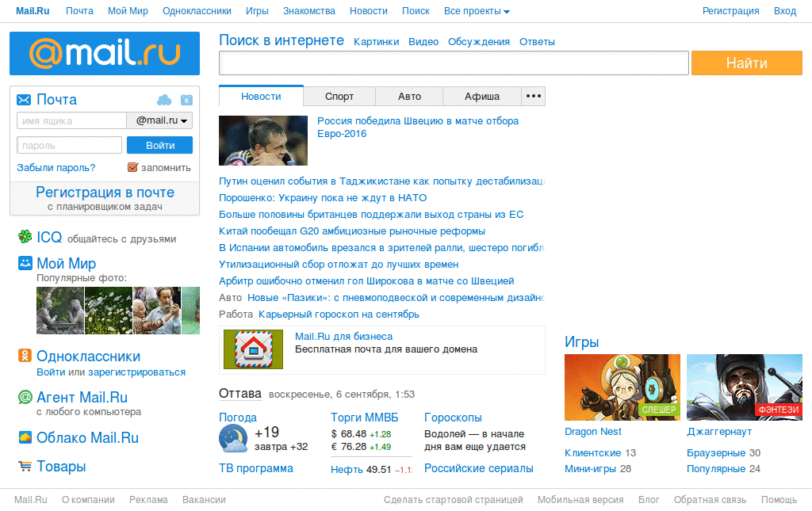Image resolution: width=812 pixels, height=511 pixels.
Task: Open Мини-игры games category
Action: [x=590, y=468]
